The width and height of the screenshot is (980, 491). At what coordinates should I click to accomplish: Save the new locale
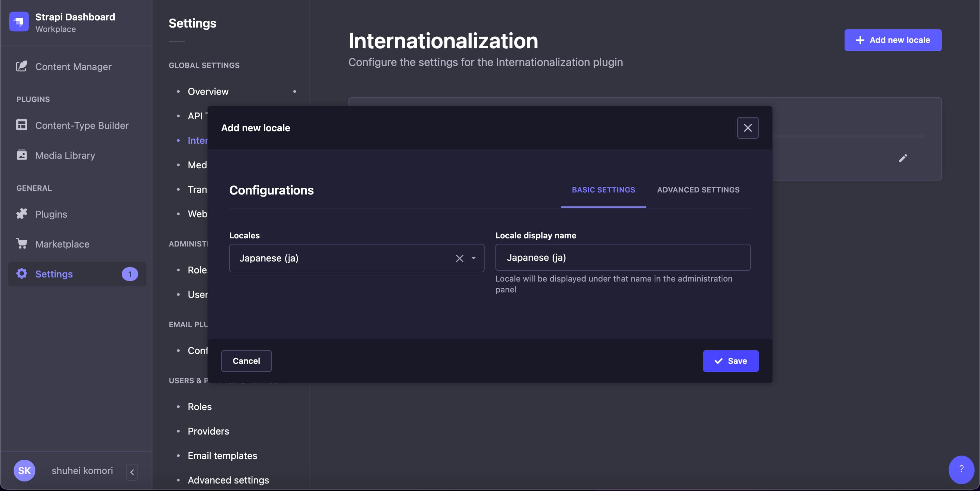pyautogui.click(x=731, y=361)
